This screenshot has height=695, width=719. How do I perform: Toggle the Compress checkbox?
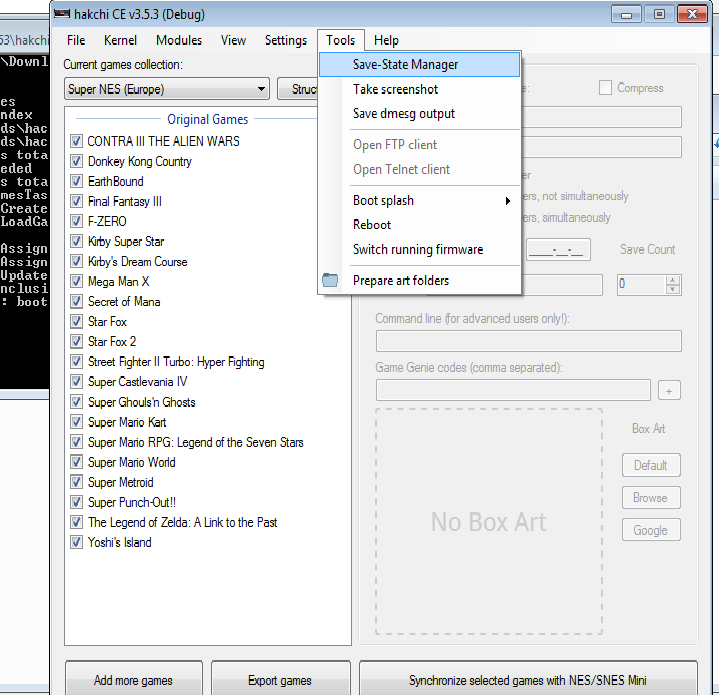(x=605, y=88)
